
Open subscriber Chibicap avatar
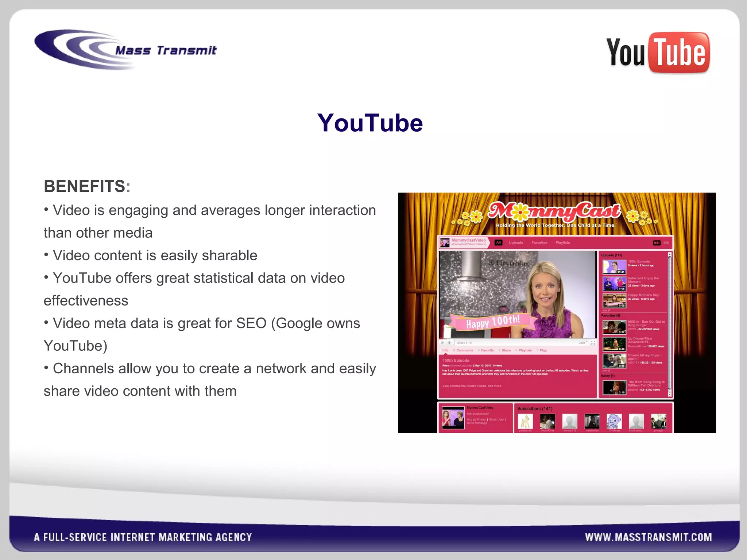click(614, 421)
